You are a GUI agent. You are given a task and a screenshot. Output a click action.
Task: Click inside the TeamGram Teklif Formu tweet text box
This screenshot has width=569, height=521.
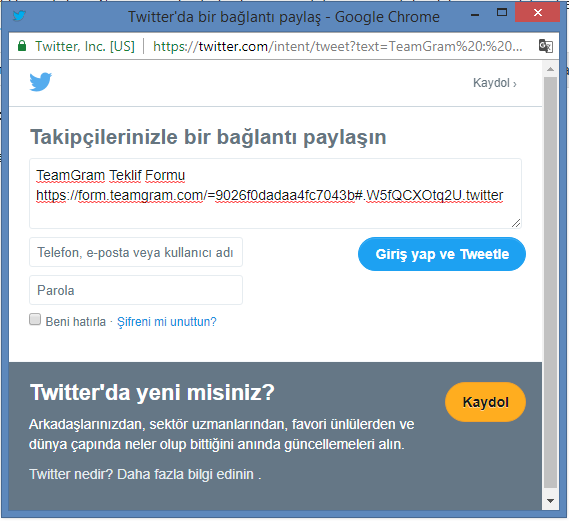[x=275, y=194]
